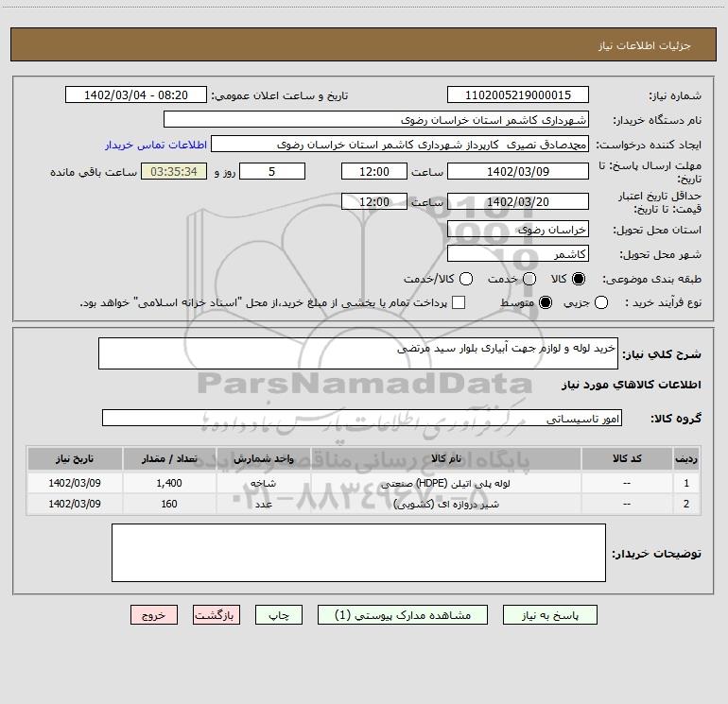Viewport: 728px width, 704px height.
Task: Select the کالا radio button
Action: point(579,279)
